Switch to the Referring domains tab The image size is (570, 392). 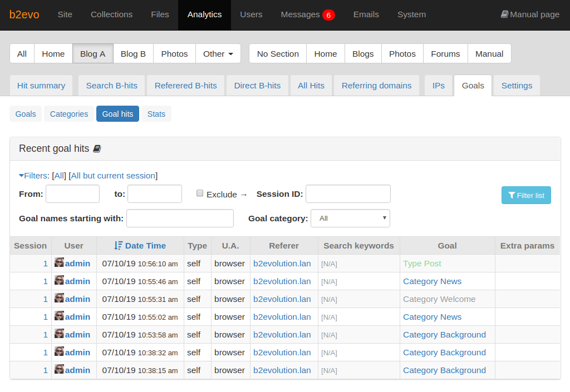377,86
